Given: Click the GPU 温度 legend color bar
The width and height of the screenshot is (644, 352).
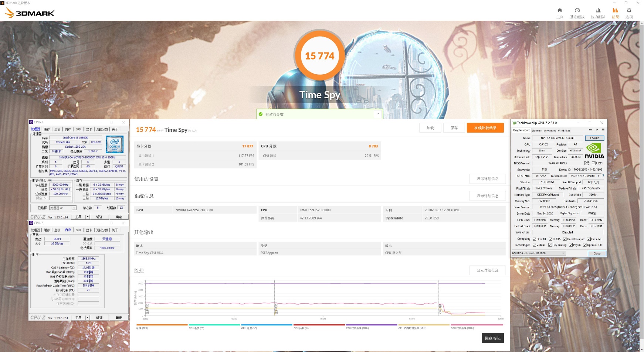Looking at the screenshot, I should pos(267,325).
